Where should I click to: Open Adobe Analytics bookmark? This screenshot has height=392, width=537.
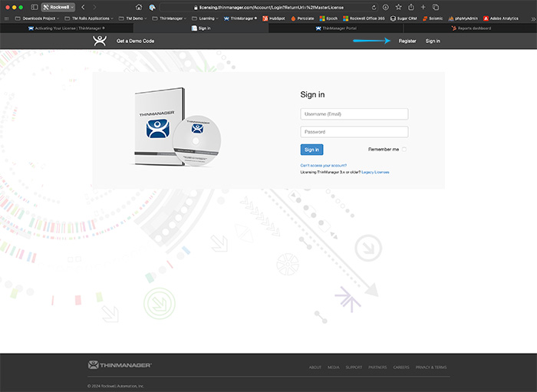501,18
